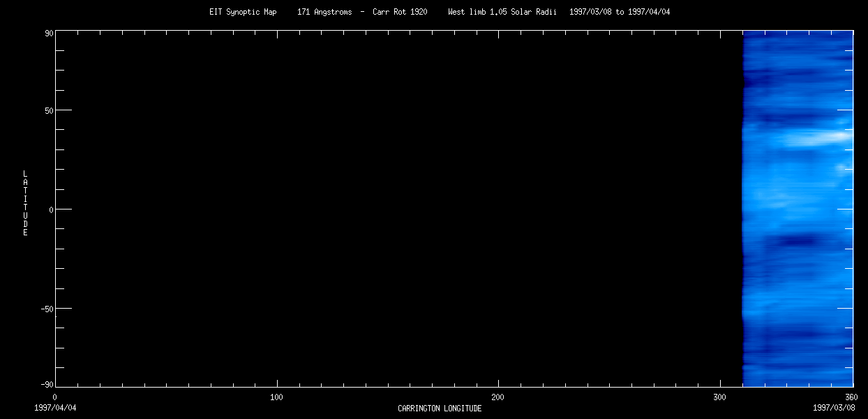The image size is (868, 419).
Task: Click the vertical LATITUDE axis label
Action: tap(25, 203)
